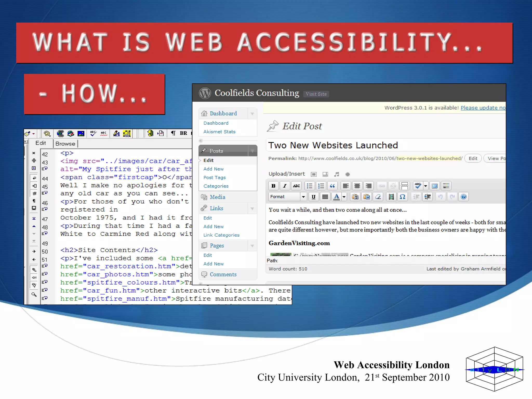Insert embedded media filmstrip icon

391,197
